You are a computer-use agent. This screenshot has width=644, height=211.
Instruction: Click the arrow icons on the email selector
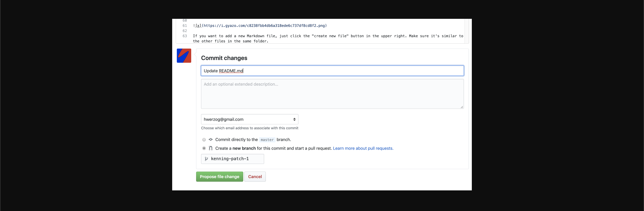tap(294, 119)
